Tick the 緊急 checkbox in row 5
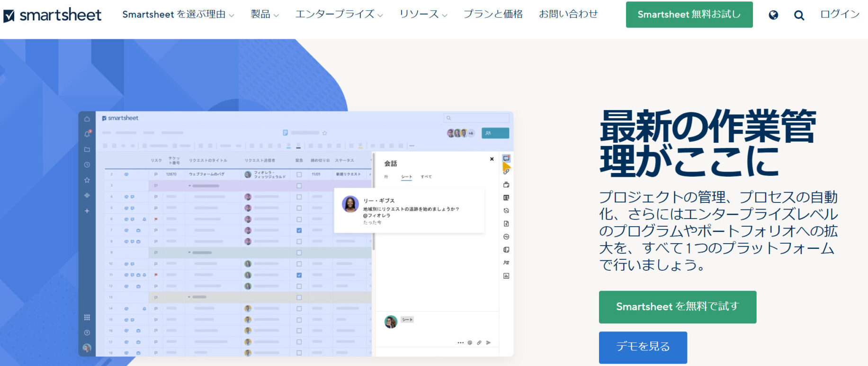The width and height of the screenshot is (868, 366). [x=299, y=208]
